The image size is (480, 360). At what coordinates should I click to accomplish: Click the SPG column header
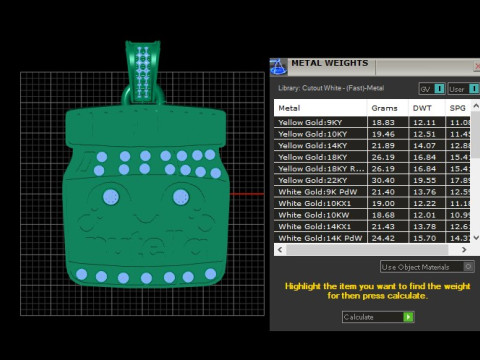tap(458, 108)
